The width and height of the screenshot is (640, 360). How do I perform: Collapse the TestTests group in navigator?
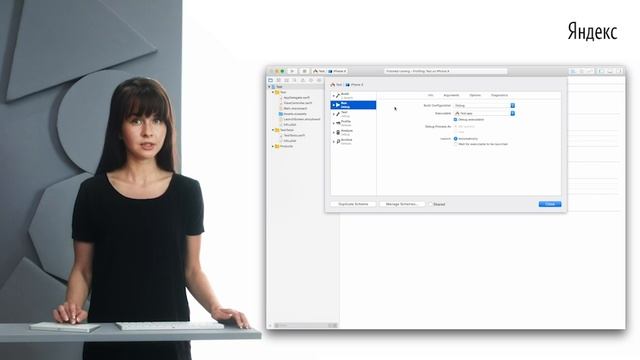coord(273,130)
